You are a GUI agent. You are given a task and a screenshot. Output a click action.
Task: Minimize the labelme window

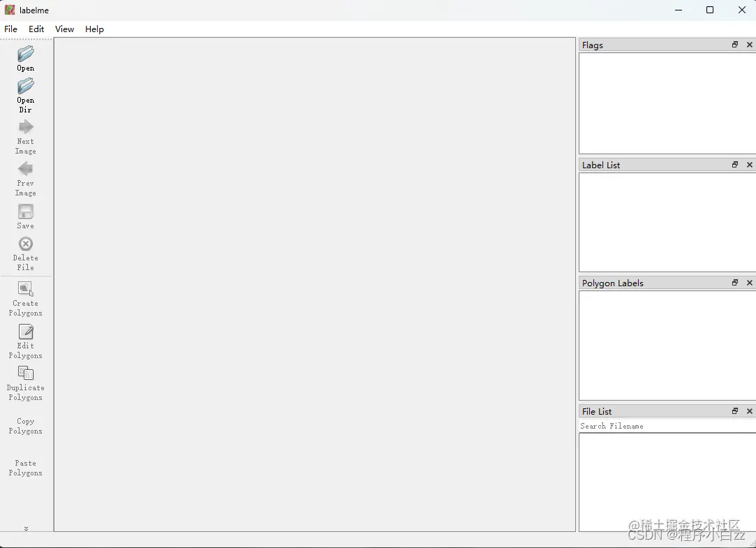pos(679,10)
